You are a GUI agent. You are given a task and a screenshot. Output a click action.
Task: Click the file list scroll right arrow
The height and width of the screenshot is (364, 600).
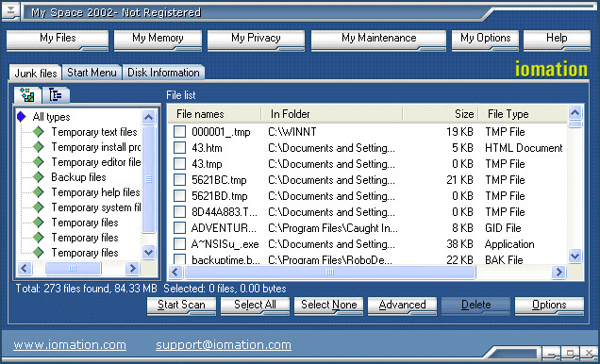click(x=558, y=272)
